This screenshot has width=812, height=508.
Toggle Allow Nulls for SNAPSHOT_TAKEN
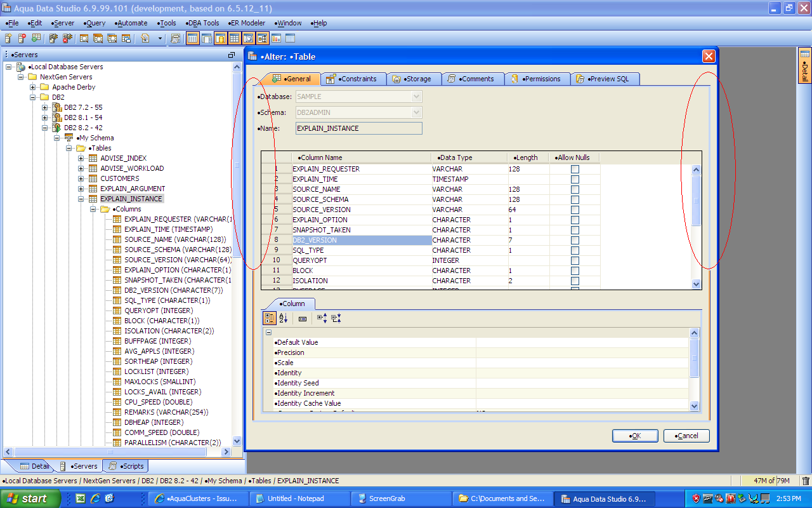pyautogui.click(x=575, y=230)
